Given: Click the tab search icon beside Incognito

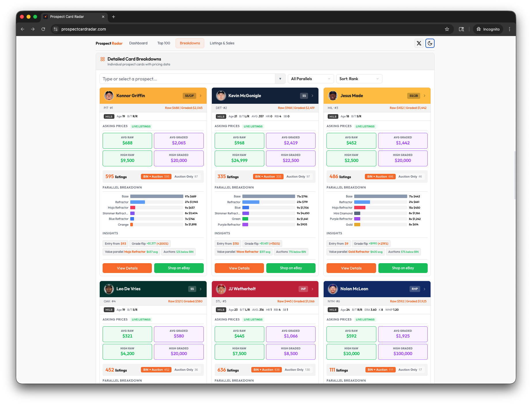Looking at the screenshot, I should [461, 29].
